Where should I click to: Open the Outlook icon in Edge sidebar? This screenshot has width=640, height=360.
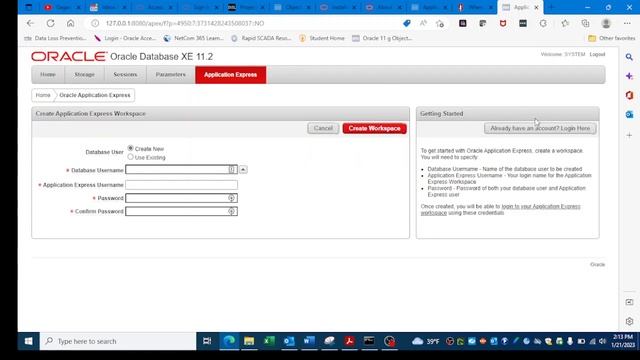pos(629,115)
